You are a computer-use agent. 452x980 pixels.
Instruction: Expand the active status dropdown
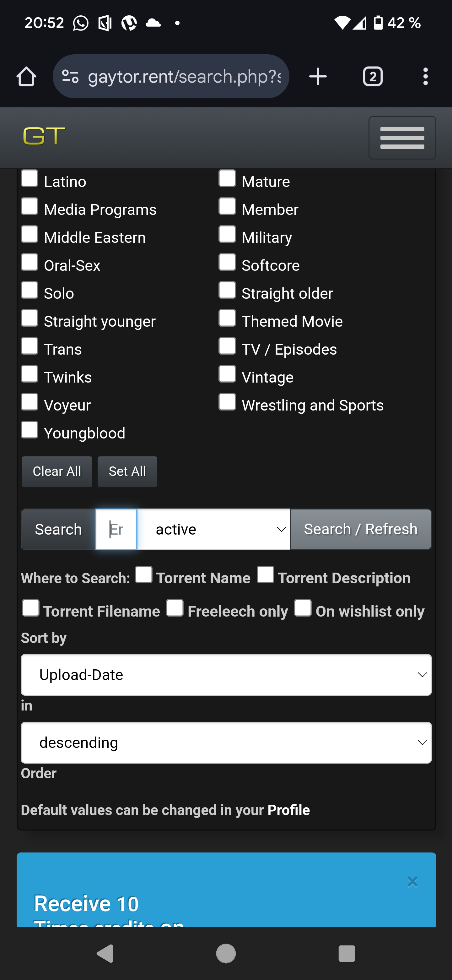213,529
